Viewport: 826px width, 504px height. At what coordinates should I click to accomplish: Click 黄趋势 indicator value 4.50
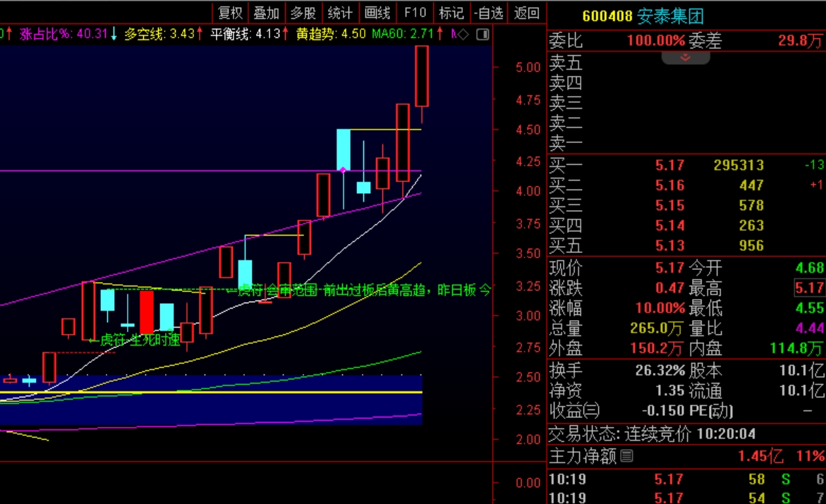point(353,35)
